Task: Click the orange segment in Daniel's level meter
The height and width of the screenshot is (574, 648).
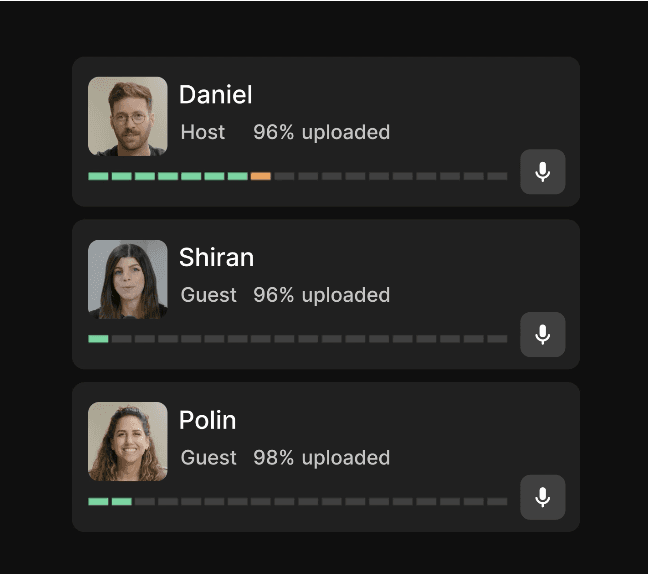Action: coord(261,176)
